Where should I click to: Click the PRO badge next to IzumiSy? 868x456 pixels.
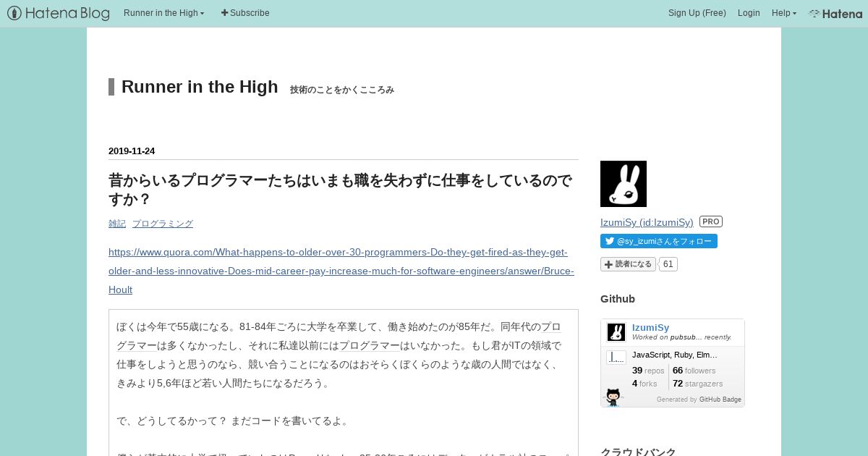711,221
